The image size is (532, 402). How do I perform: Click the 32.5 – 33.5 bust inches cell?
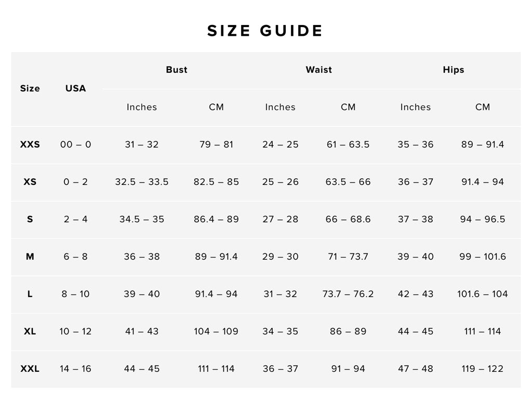[141, 182]
